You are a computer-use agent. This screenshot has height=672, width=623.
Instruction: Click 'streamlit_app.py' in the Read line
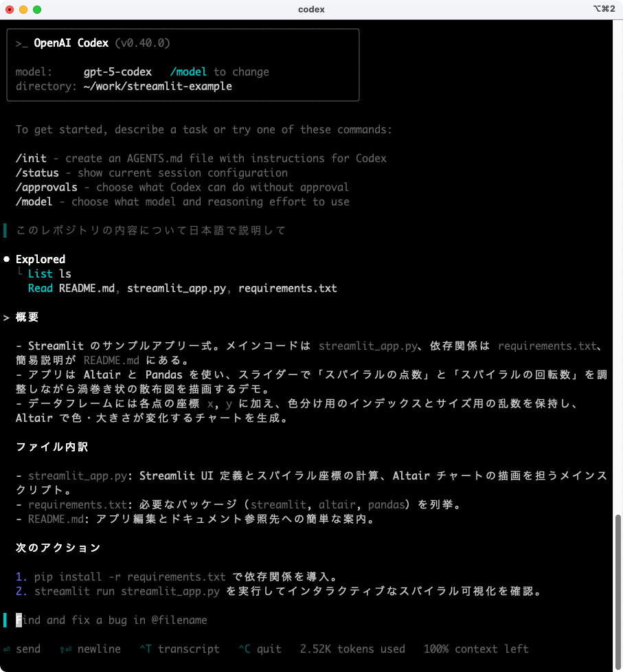[176, 288]
